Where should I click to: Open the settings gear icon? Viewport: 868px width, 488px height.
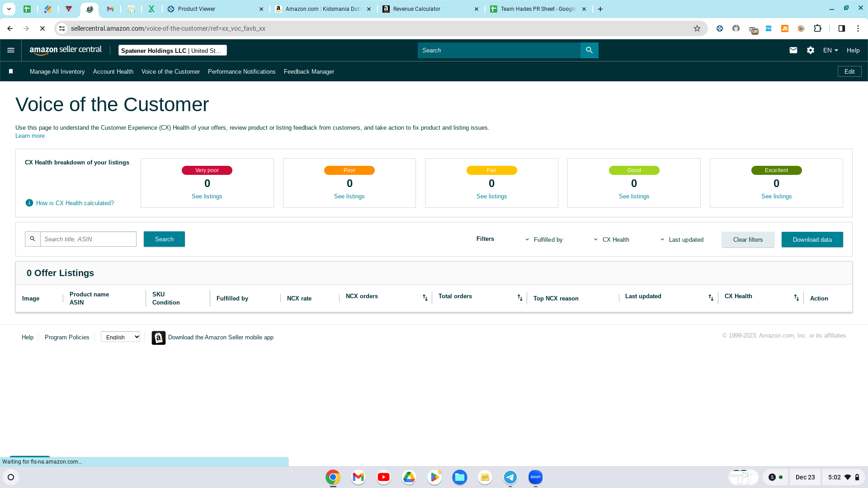tap(811, 50)
